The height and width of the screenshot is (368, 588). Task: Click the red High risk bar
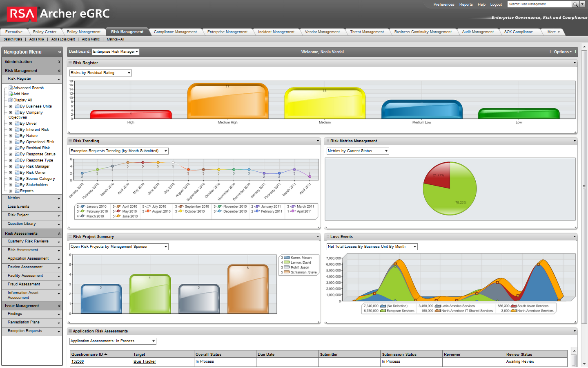click(x=131, y=114)
